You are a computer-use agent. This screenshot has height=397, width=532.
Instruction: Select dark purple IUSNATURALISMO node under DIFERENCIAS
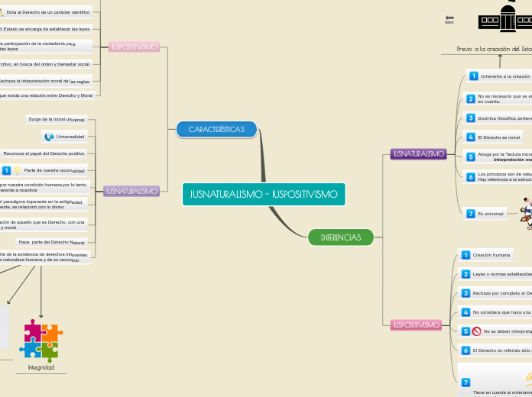pos(418,154)
